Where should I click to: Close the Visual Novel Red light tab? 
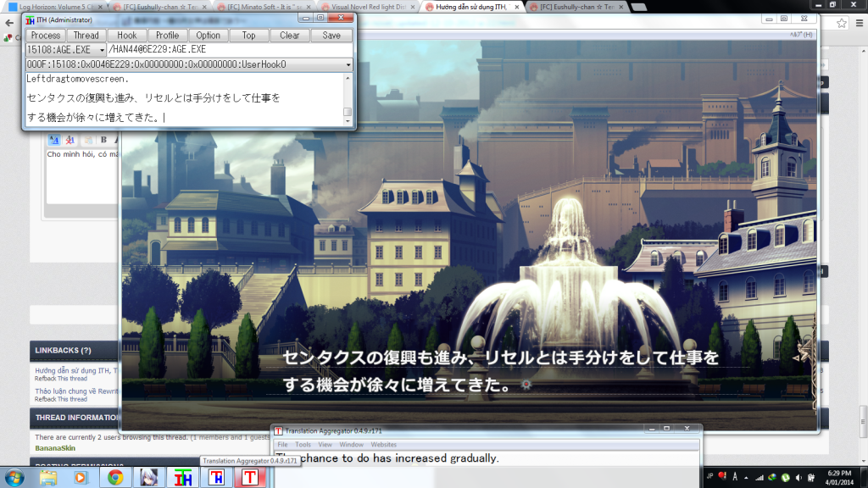click(413, 7)
